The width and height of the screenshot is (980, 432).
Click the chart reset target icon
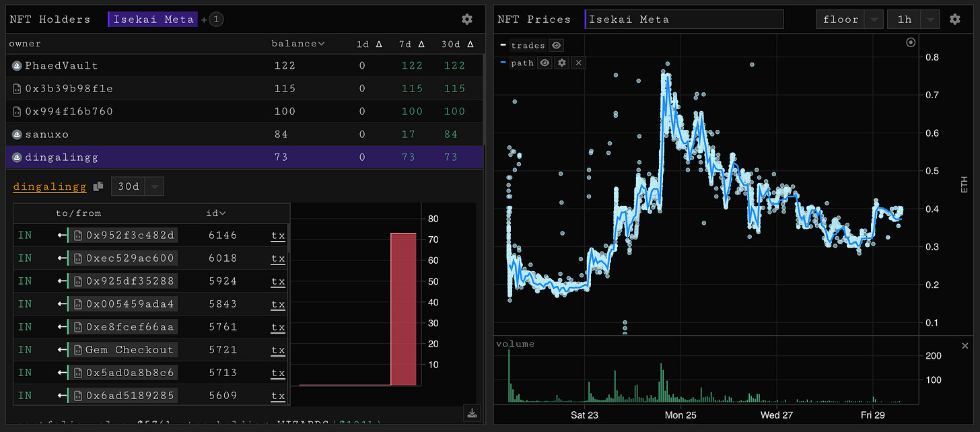pos(911,42)
